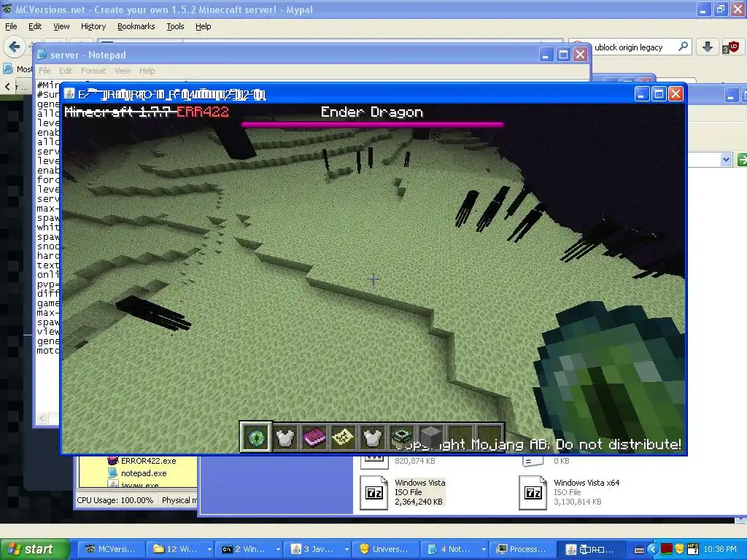Select the End Portal Frame hotbar slot
Image resolution: width=747 pixels, height=560 pixels.
click(x=401, y=437)
